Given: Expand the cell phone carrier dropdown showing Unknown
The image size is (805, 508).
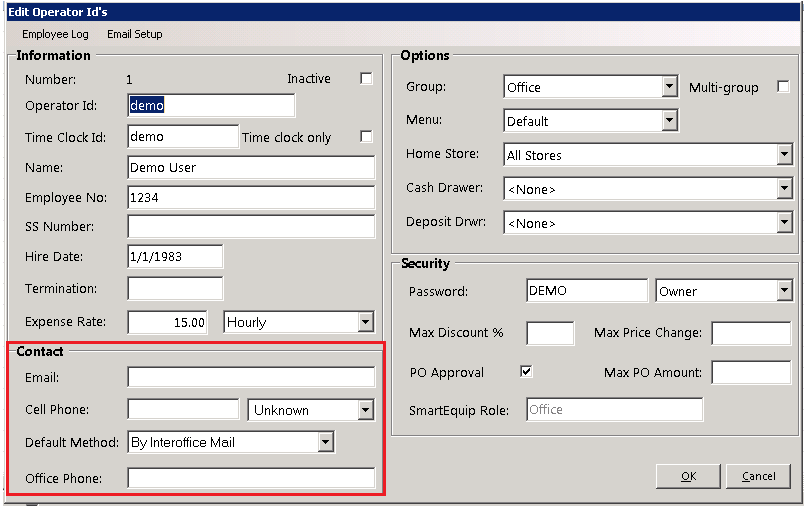Looking at the screenshot, I should pos(365,410).
